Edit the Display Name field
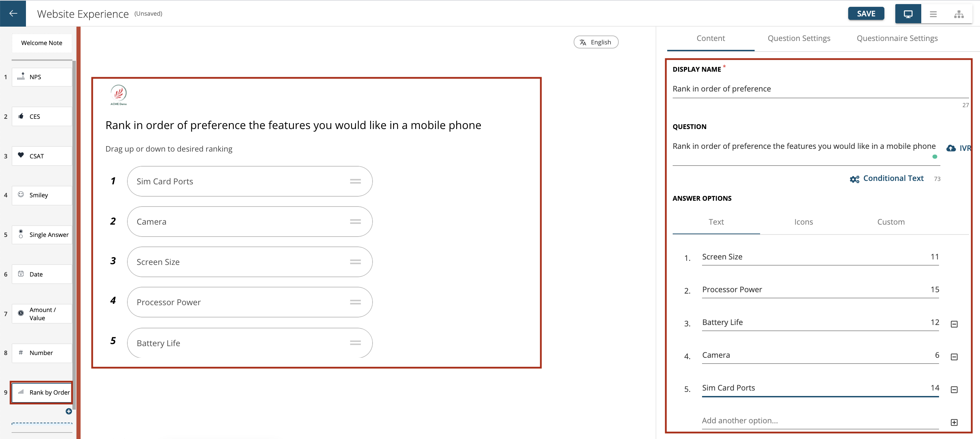Image resolution: width=980 pixels, height=439 pixels. pos(820,89)
